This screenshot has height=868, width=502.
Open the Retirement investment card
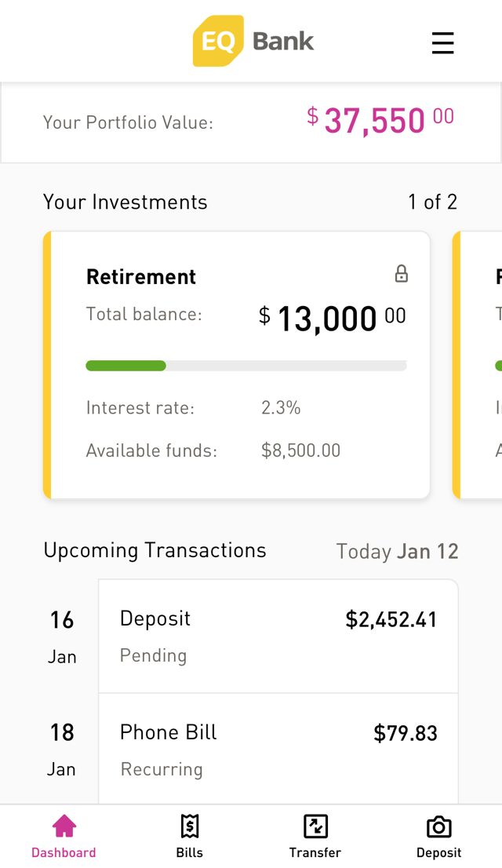(236, 365)
